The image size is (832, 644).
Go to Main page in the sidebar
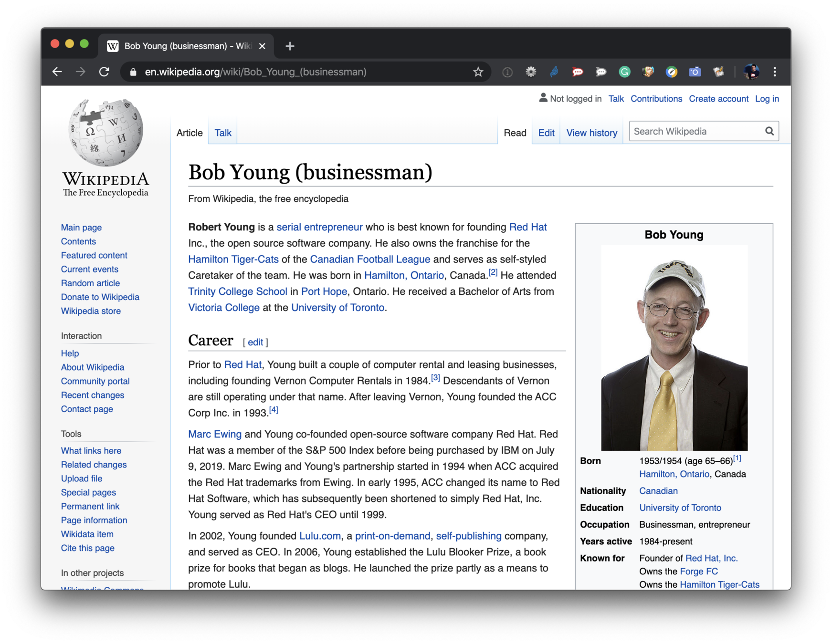[81, 228]
